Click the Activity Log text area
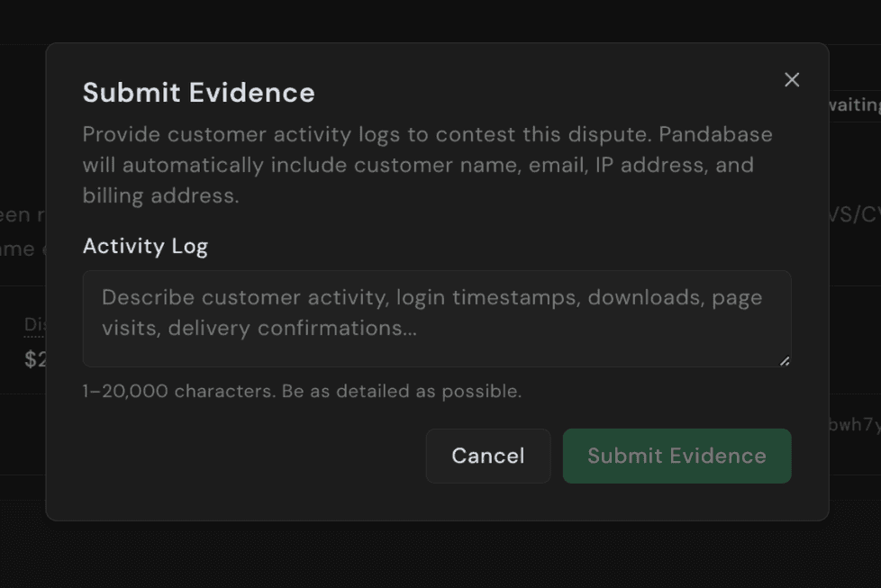This screenshot has width=881, height=588. [x=437, y=319]
